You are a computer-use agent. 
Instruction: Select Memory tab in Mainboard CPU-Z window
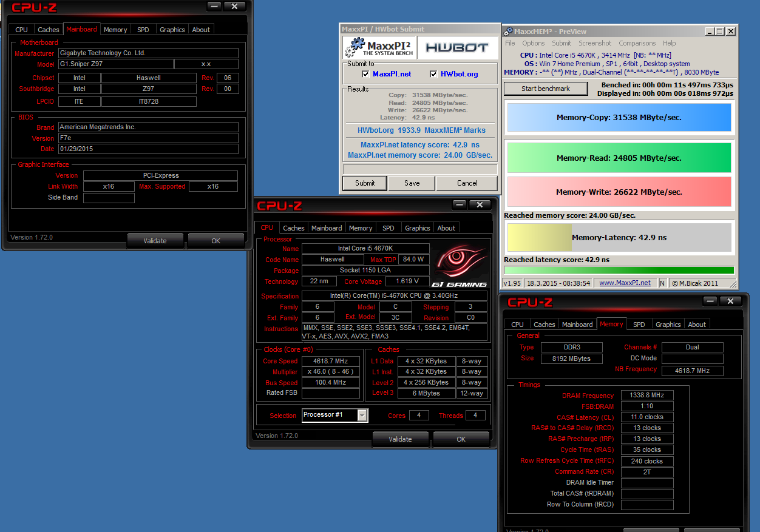[115, 30]
